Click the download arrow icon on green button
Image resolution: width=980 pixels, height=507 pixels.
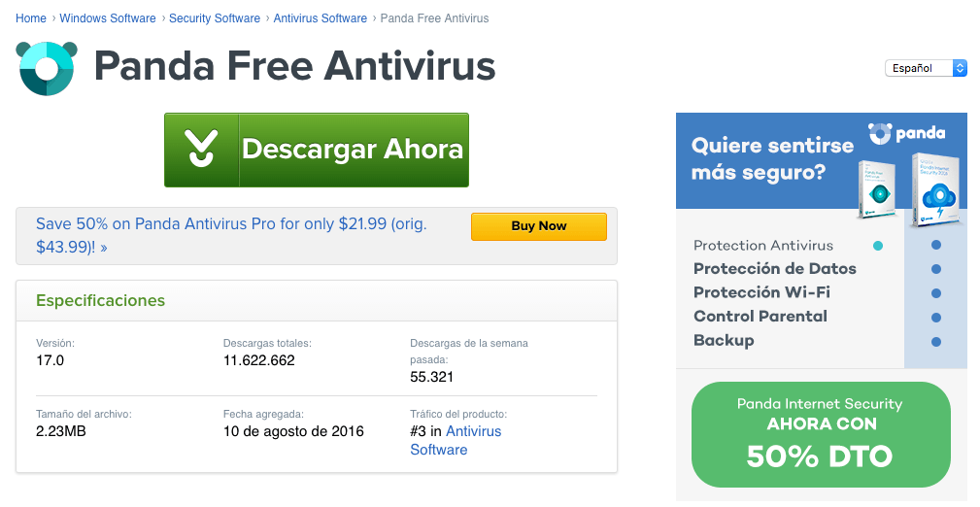201,149
